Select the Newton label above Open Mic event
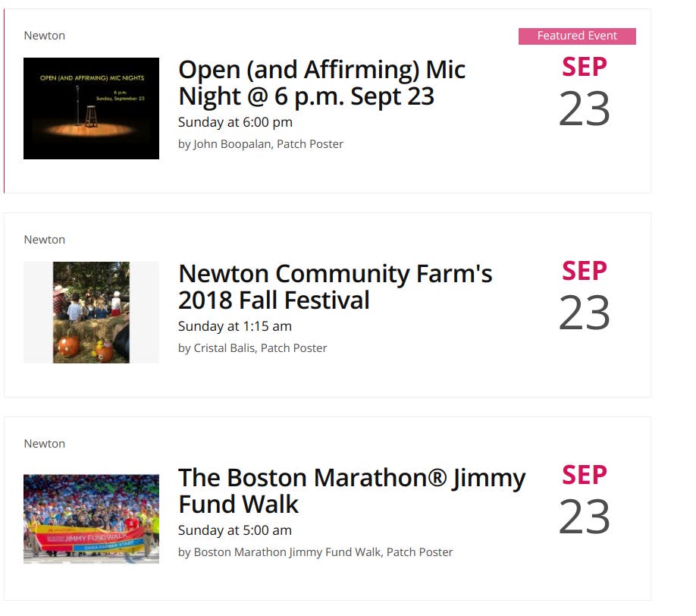This screenshot has height=616, width=696. [x=45, y=36]
